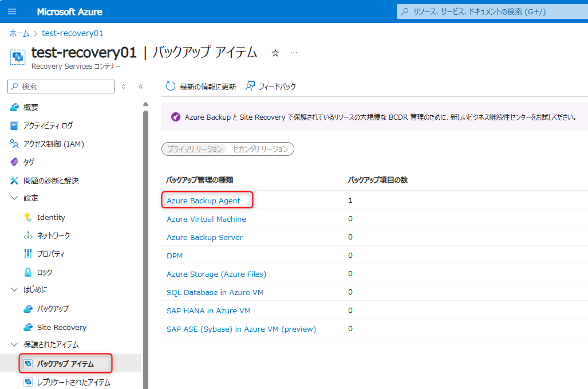Screen dimensions: 588x389
Task: Open SQL Database in Azure VM link
Action: pyautogui.click(x=215, y=292)
